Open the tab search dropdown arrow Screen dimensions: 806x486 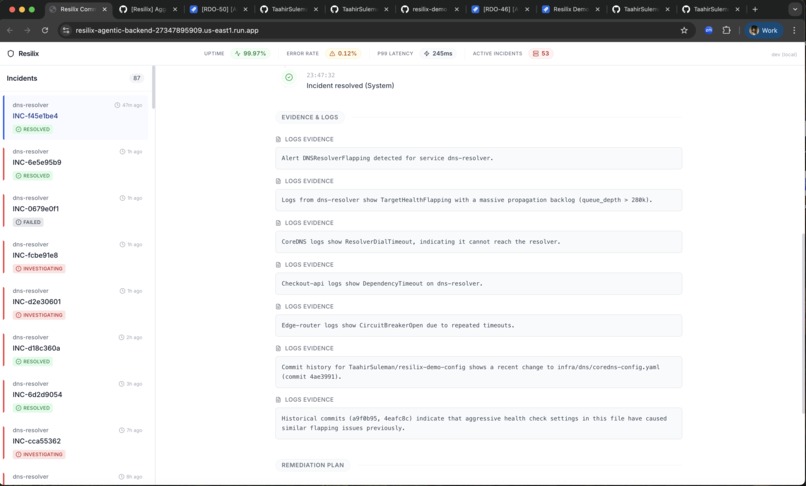tap(795, 9)
